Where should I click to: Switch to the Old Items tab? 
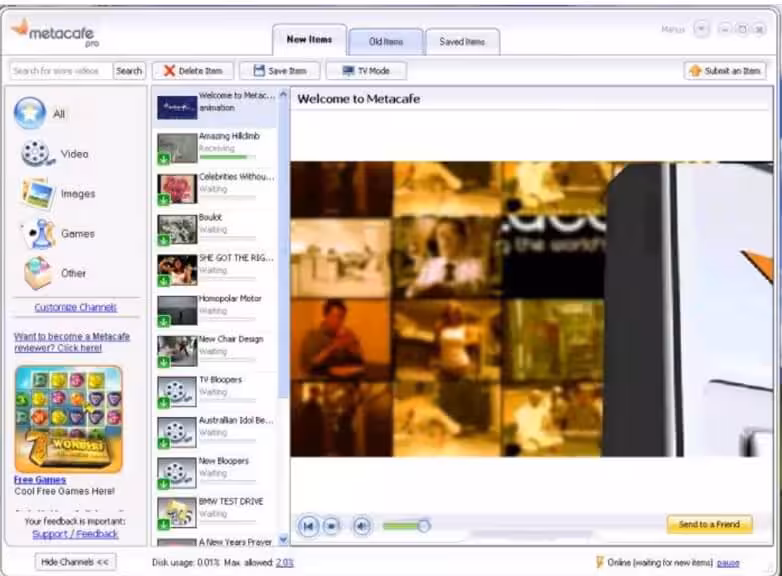[386, 42]
